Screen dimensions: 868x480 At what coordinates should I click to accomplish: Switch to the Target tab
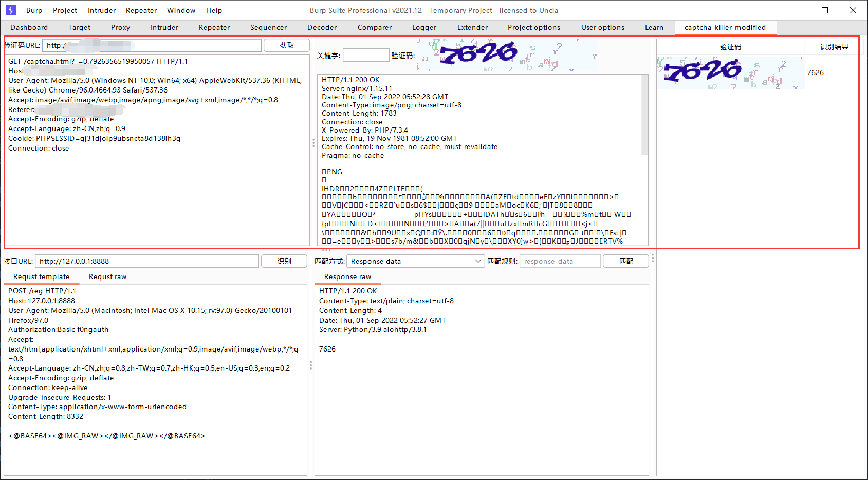click(x=79, y=27)
